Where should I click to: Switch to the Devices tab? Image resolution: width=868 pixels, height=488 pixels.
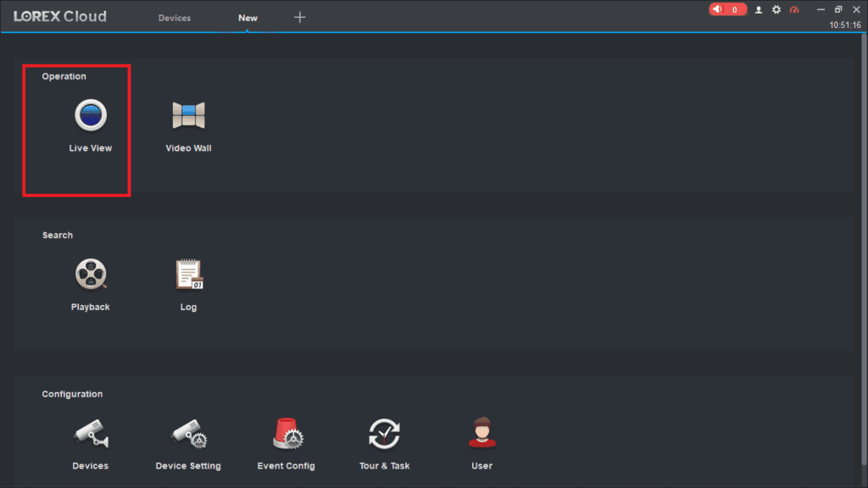pyautogui.click(x=175, y=18)
